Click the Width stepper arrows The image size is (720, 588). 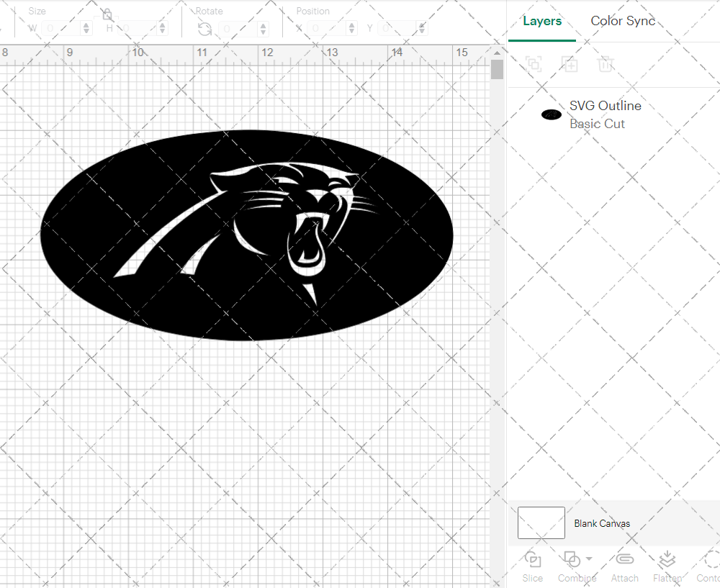tap(86, 29)
